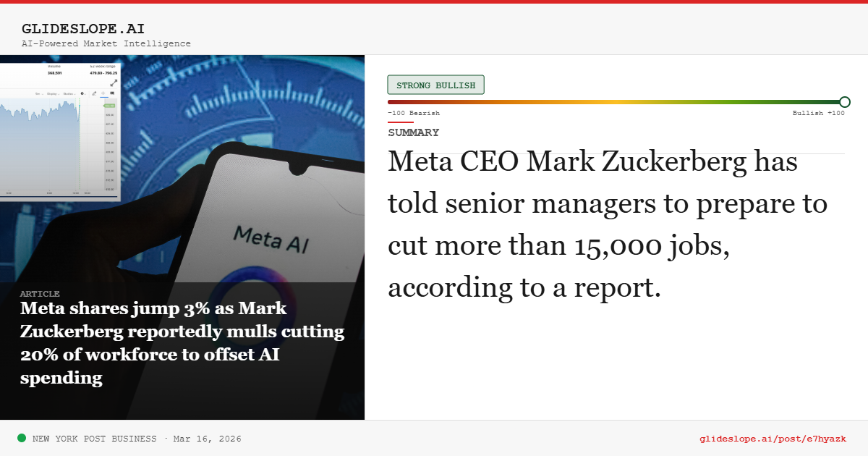This screenshot has height=456, width=868.
Task: Click the ARTICLE label above the headline
Action: 40,294
